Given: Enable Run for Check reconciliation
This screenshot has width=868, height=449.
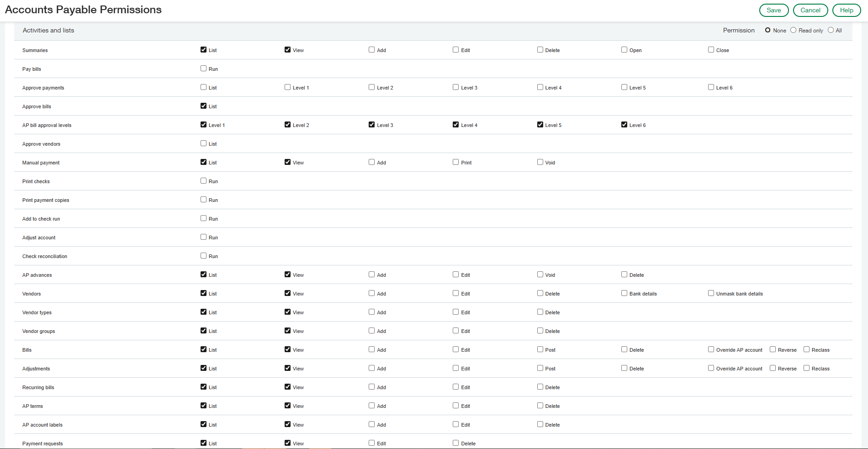Looking at the screenshot, I should (x=204, y=256).
